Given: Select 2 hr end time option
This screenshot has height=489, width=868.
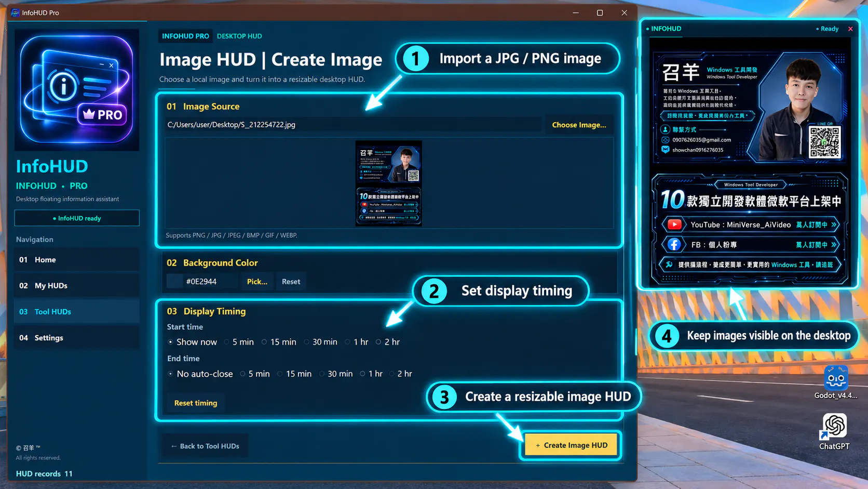Looking at the screenshot, I should point(400,374).
